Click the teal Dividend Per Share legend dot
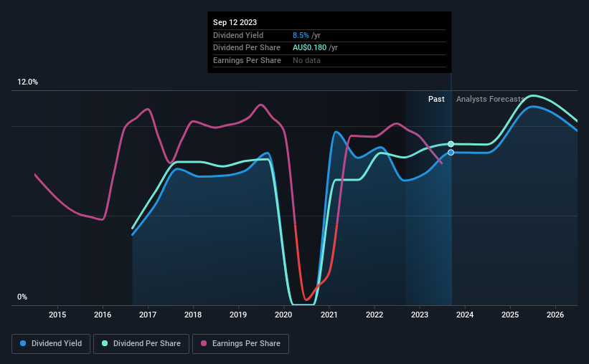Viewport: 589px width, 364px height. [x=105, y=343]
